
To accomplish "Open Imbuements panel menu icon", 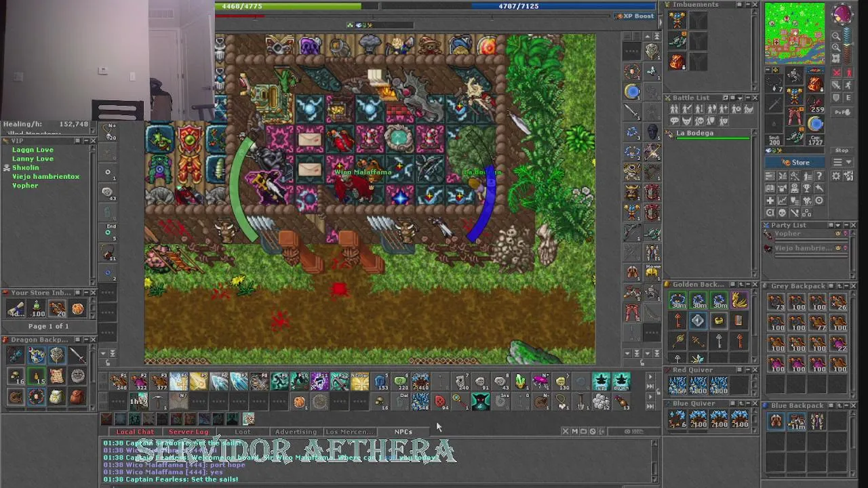I will (741, 5).
